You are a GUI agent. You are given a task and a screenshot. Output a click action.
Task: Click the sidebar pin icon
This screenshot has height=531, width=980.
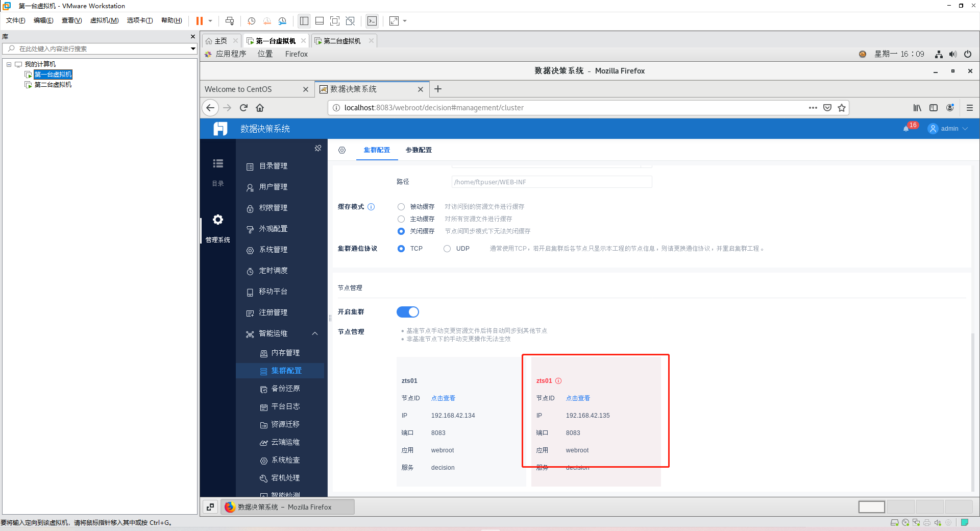point(318,148)
